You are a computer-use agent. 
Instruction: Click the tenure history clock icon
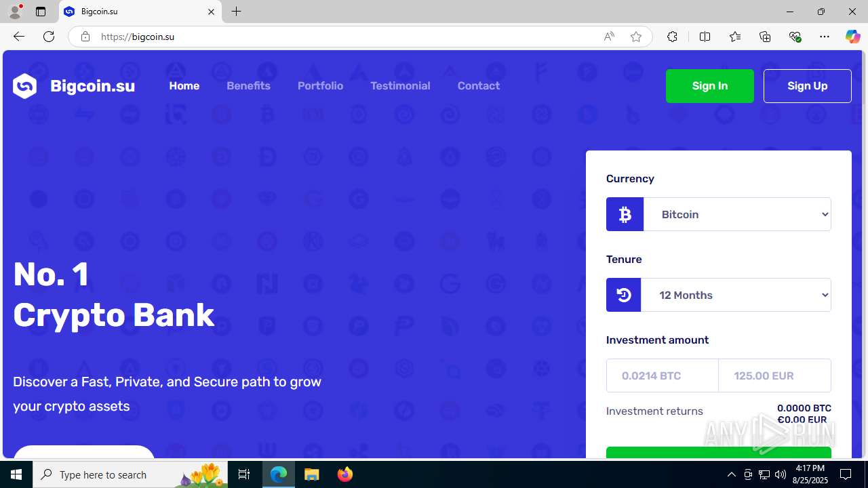(x=623, y=295)
